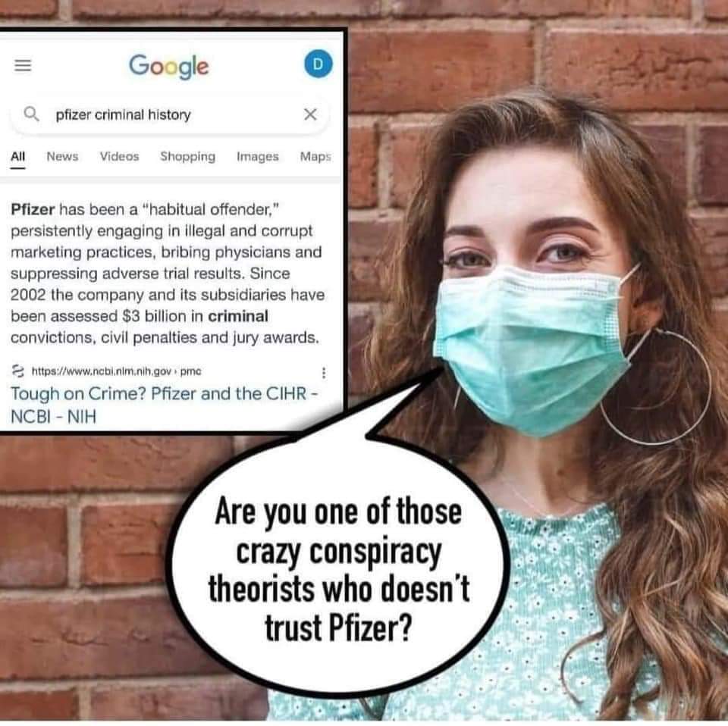Select the All results tab

point(17,156)
